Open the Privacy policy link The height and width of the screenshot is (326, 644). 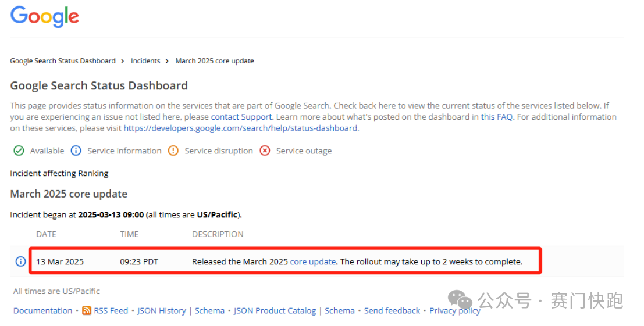coord(454,311)
